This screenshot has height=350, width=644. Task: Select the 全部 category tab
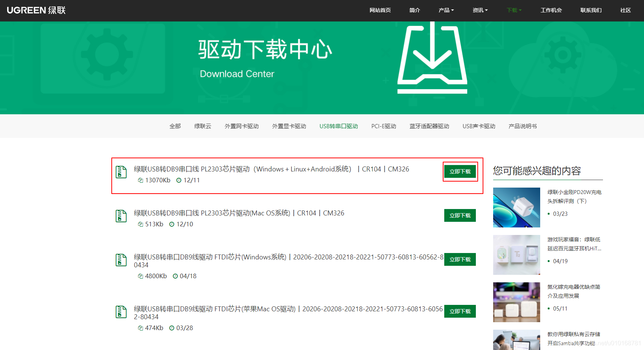tap(175, 126)
